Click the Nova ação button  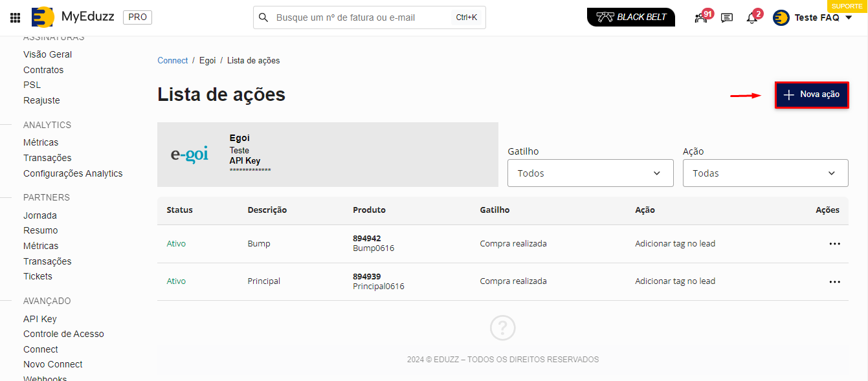pyautogui.click(x=812, y=95)
